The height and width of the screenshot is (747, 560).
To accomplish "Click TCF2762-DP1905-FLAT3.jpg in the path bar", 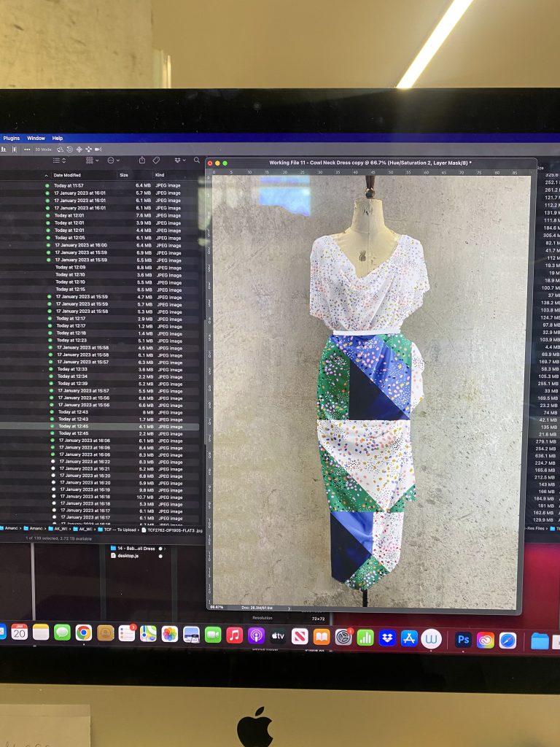I will tap(172, 530).
